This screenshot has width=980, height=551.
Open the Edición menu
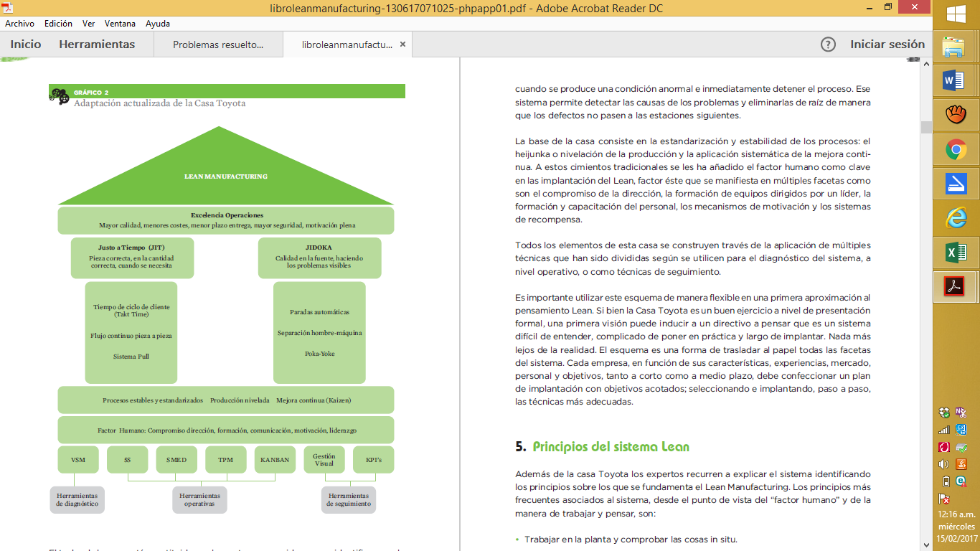(58, 24)
